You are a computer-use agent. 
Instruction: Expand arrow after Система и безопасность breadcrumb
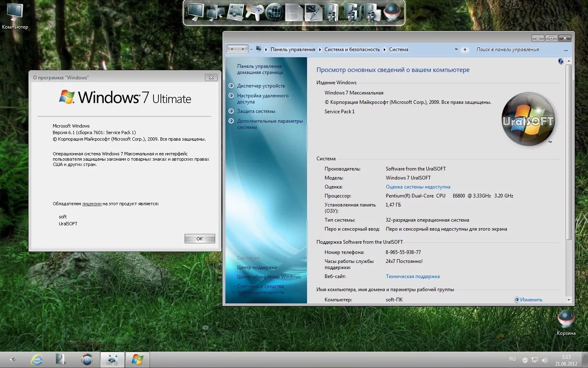pos(384,49)
